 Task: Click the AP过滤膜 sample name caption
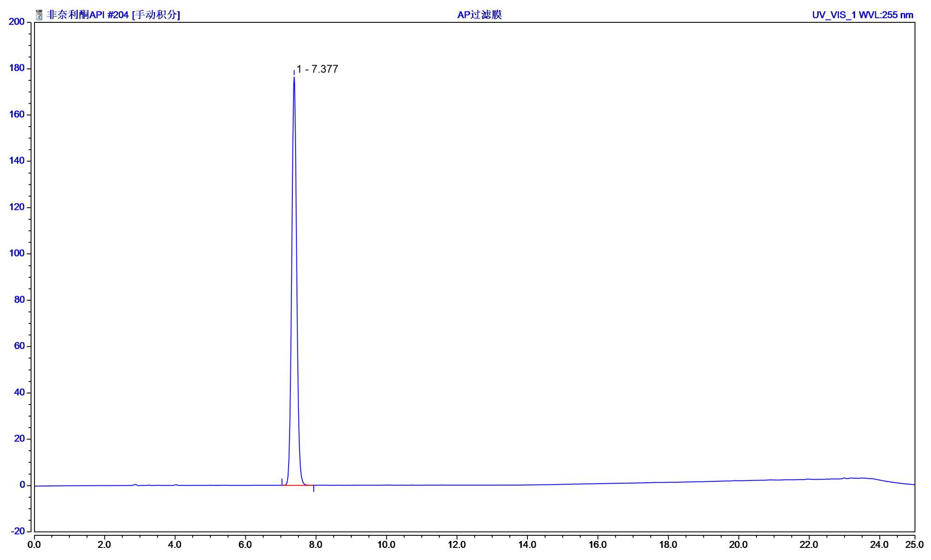point(479,15)
